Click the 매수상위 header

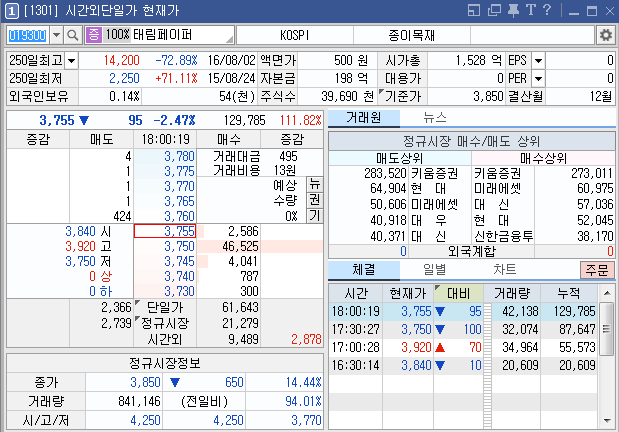pyautogui.click(x=543, y=158)
